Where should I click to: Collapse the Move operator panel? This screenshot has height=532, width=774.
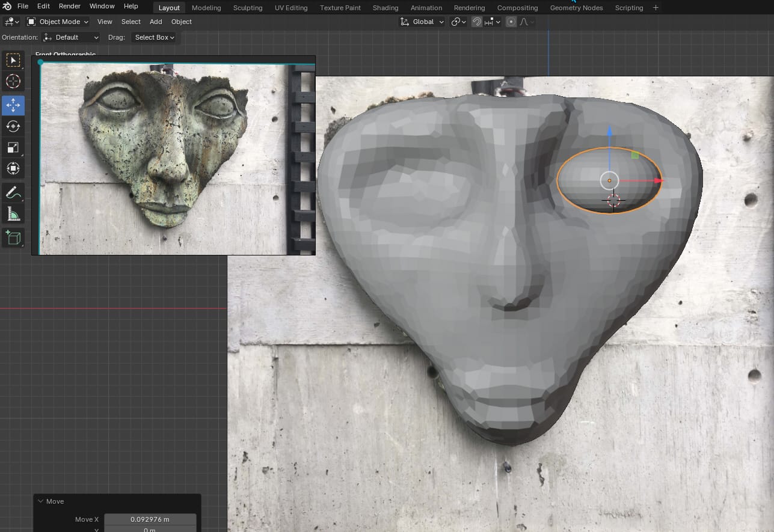coord(41,501)
